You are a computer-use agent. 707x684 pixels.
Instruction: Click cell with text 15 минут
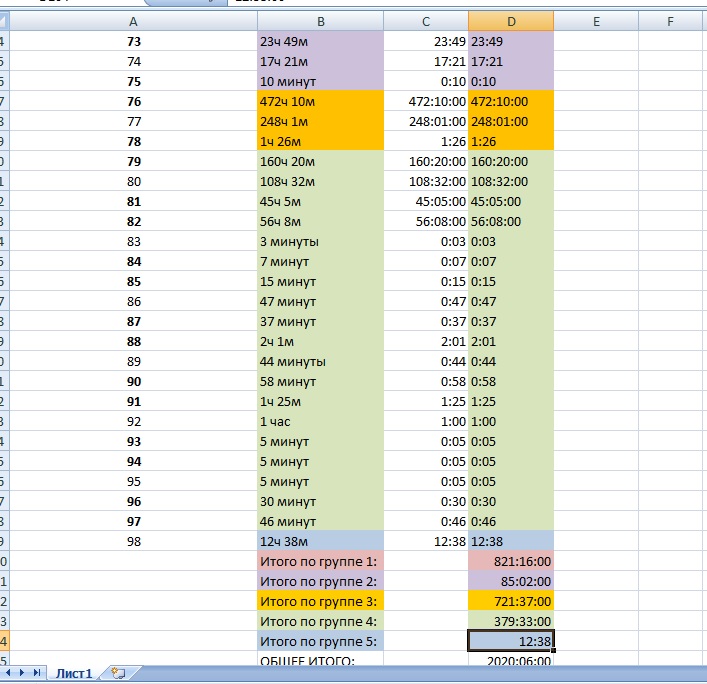(321, 281)
